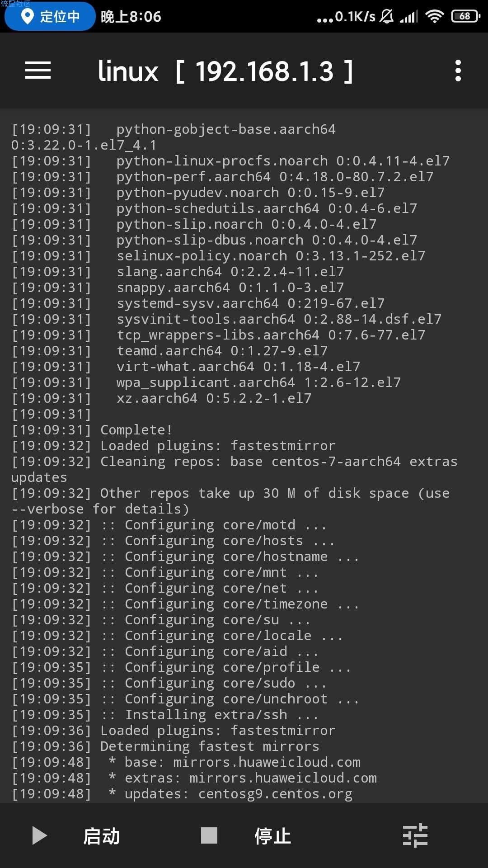This screenshot has width=488, height=868.
Task: Tap the 定位中 location indicator pill
Action: [x=50, y=17]
